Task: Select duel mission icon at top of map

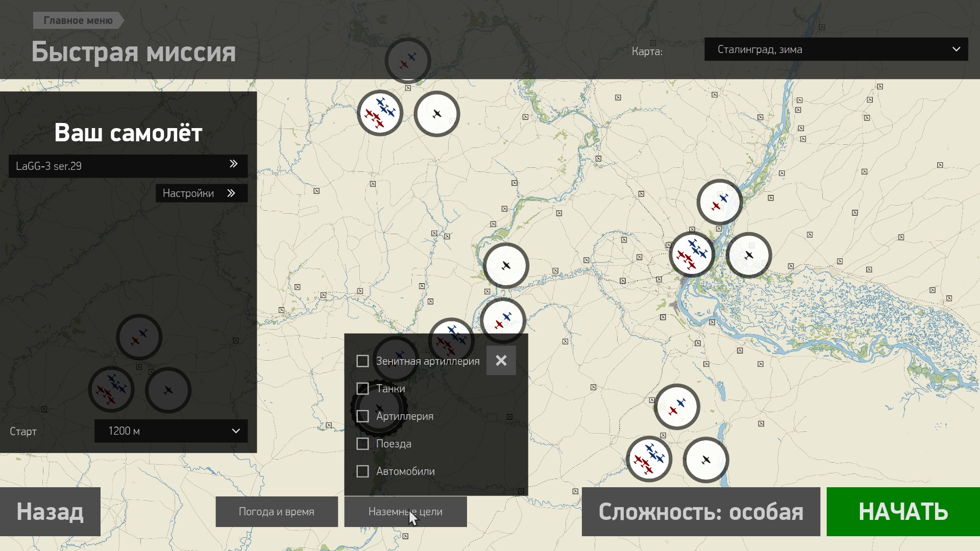Action: click(x=407, y=61)
